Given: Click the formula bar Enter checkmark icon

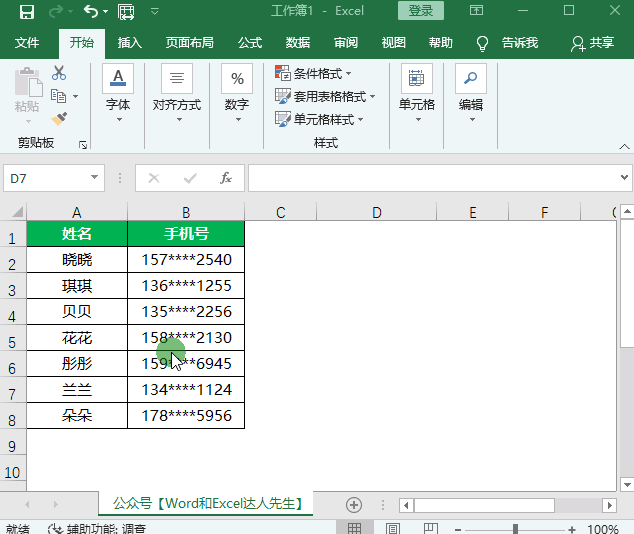Looking at the screenshot, I should tap(190, 178).
